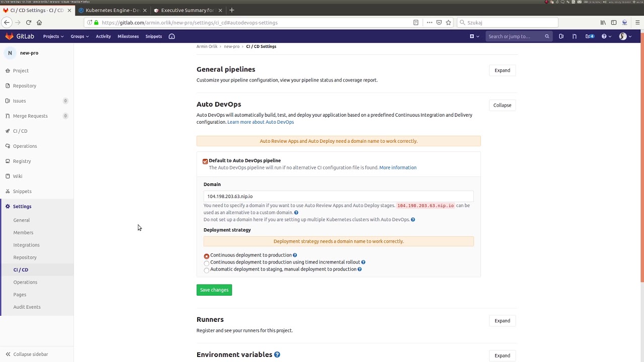Click the search magnifier in GitLab header

pos(547,36)
